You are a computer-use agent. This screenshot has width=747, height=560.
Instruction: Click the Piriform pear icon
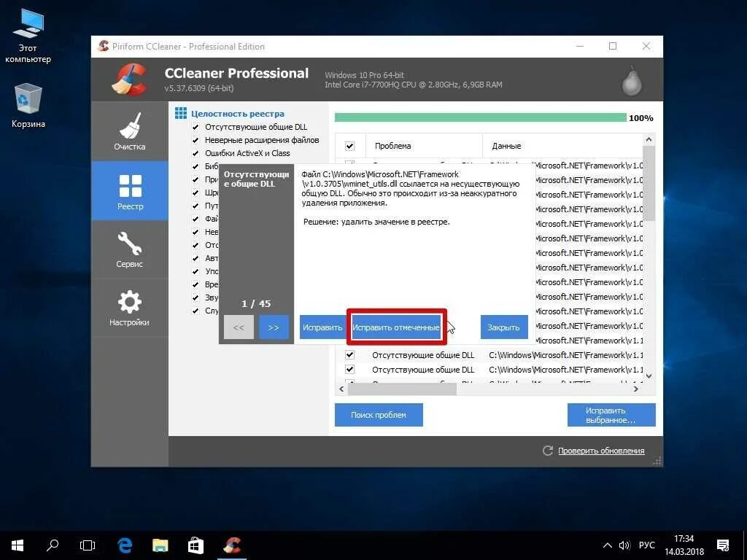pos(632,80)
